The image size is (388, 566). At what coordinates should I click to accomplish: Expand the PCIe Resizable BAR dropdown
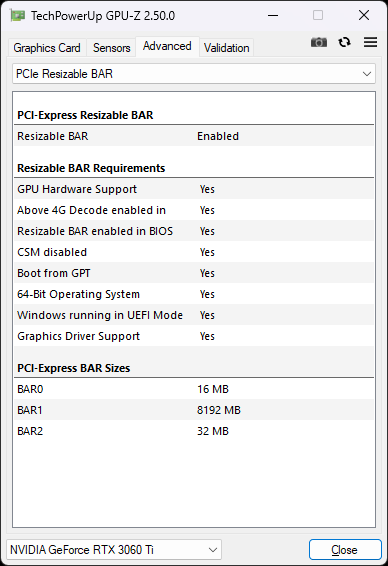click(x=194, y=74)
